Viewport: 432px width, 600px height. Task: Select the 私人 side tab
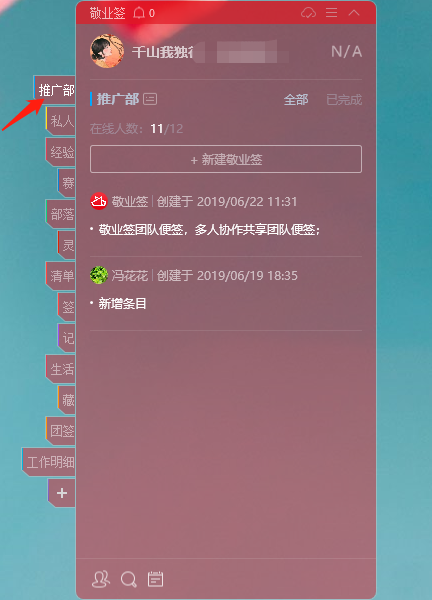61,121
